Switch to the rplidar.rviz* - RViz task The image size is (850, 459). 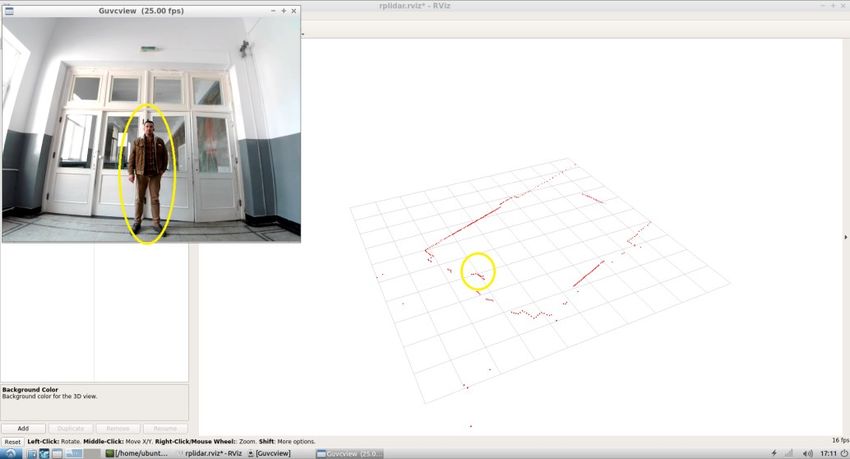tap(209, 454)
